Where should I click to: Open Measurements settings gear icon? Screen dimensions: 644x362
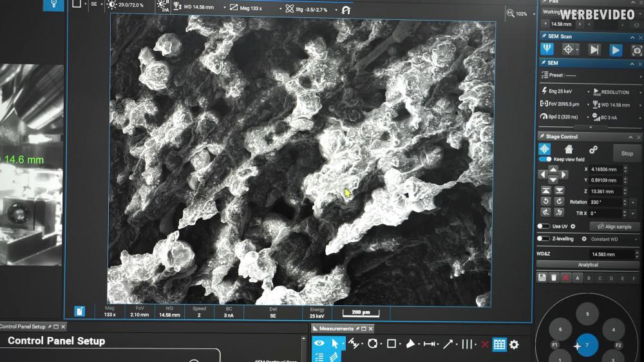coord(514,344)
